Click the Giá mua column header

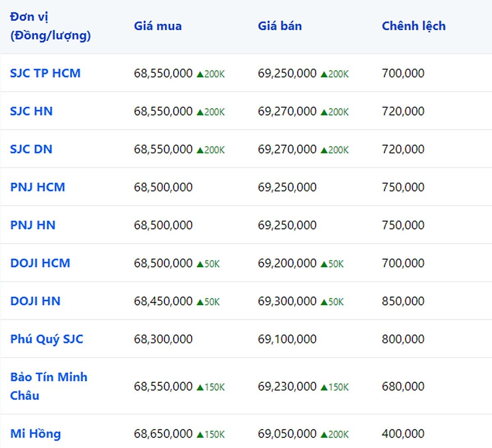click(x=158, y=26)
